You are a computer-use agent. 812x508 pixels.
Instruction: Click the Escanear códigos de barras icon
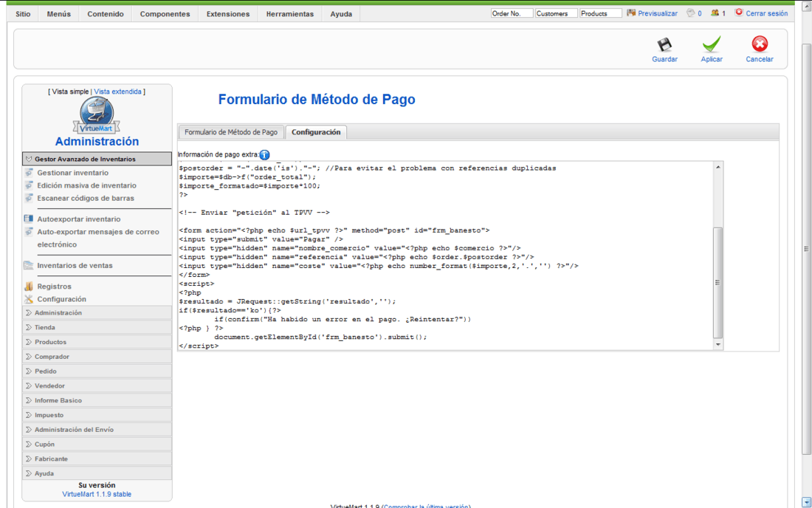(29, 199)
